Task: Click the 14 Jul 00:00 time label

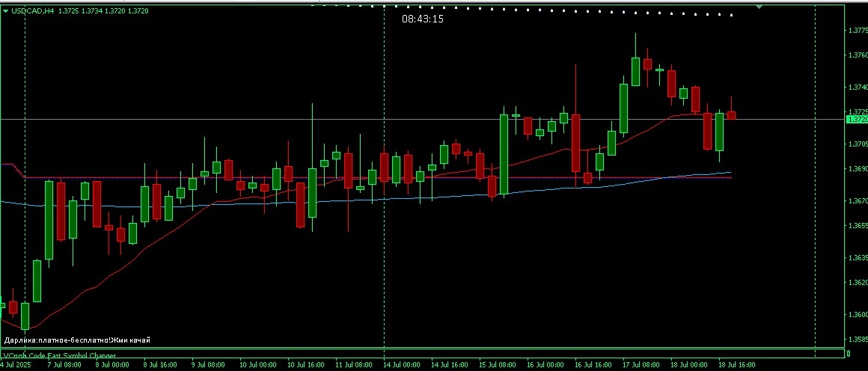Action: pyautogui.click(x=400, y=366)
